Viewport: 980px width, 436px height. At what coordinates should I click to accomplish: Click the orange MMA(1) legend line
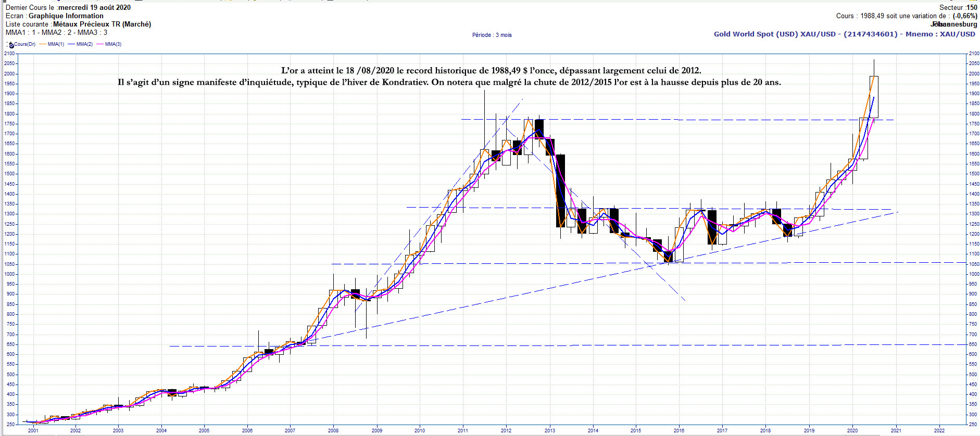click(43, 44)
